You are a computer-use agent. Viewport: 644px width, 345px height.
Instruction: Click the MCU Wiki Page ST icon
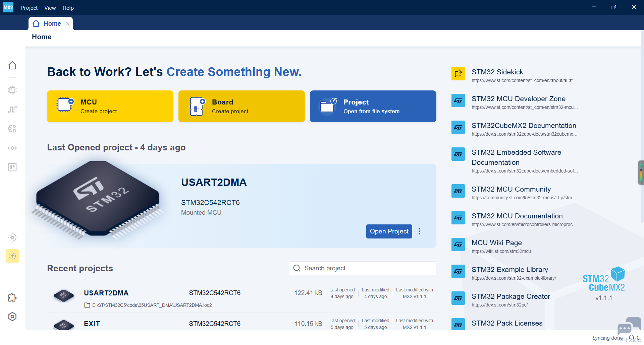tap(458, 245)
